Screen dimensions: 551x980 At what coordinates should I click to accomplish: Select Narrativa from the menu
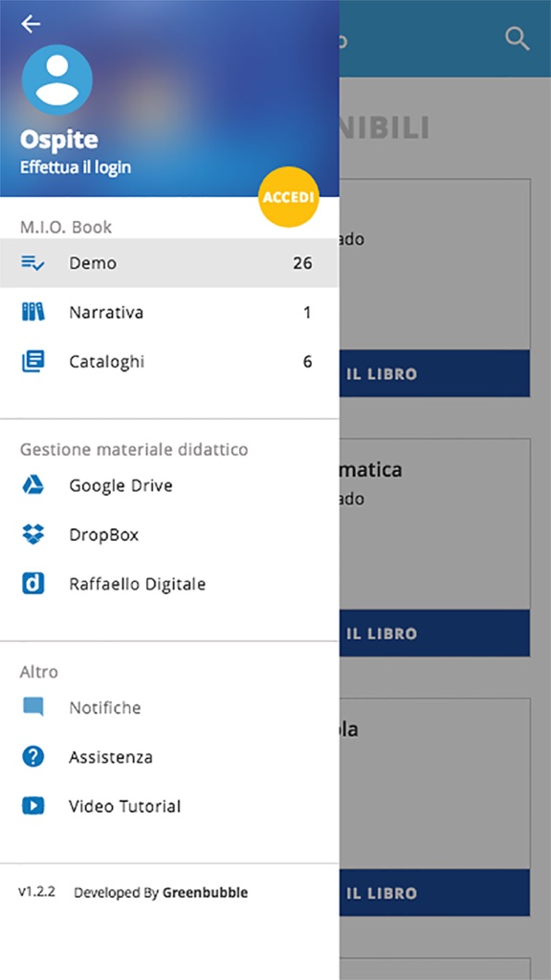click(169, 312)
